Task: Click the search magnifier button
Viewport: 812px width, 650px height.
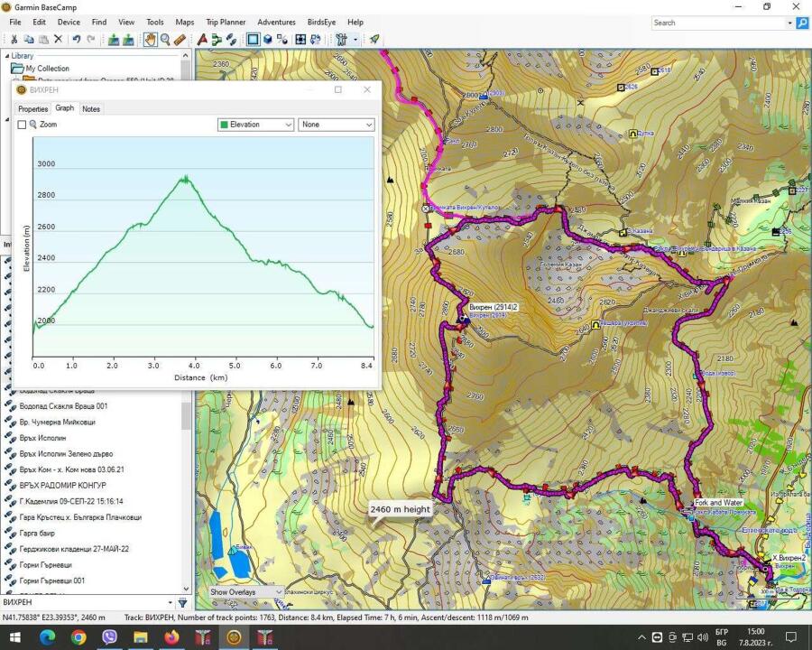Action: (802, 23)
